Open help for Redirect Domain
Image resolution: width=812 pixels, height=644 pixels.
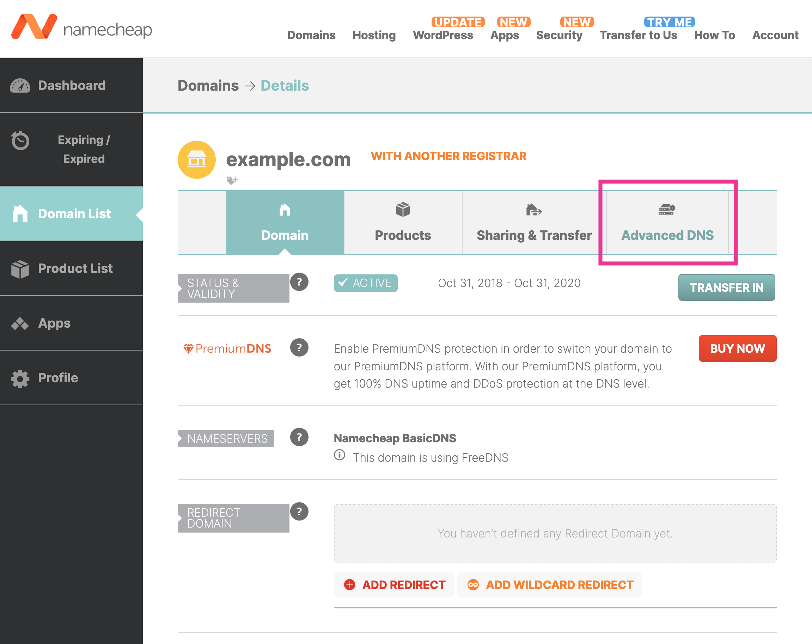point(299,511)
